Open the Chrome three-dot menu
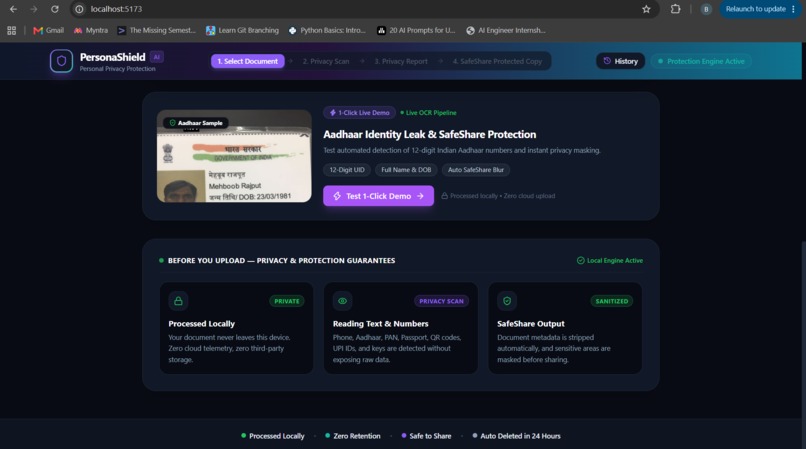Viewport: 806px width, 449px height. 793,9
